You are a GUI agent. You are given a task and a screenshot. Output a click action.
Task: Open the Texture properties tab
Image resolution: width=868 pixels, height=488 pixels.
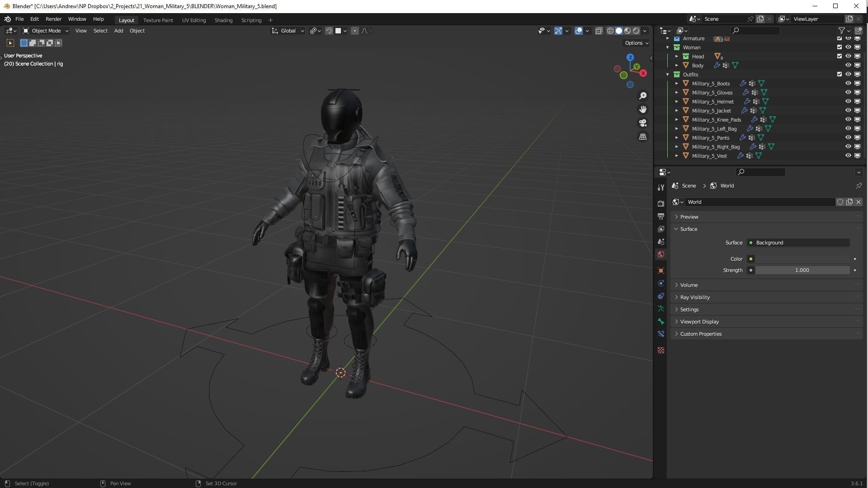(661, 350)
